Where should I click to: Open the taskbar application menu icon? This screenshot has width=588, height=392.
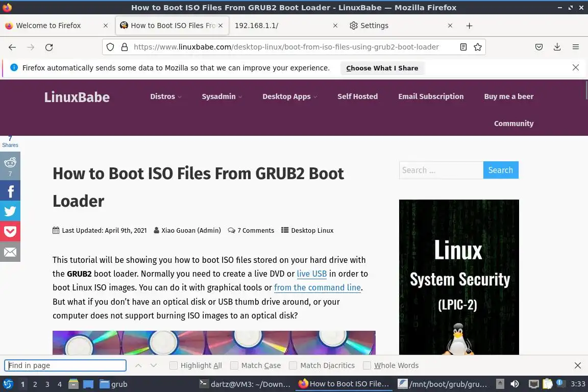(x=8, y=384)
